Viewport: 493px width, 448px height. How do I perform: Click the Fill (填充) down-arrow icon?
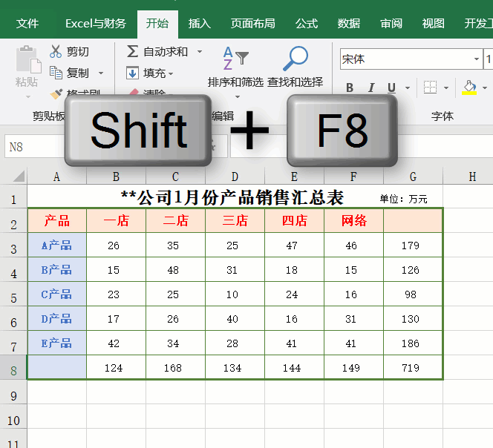tap(133, 73)
